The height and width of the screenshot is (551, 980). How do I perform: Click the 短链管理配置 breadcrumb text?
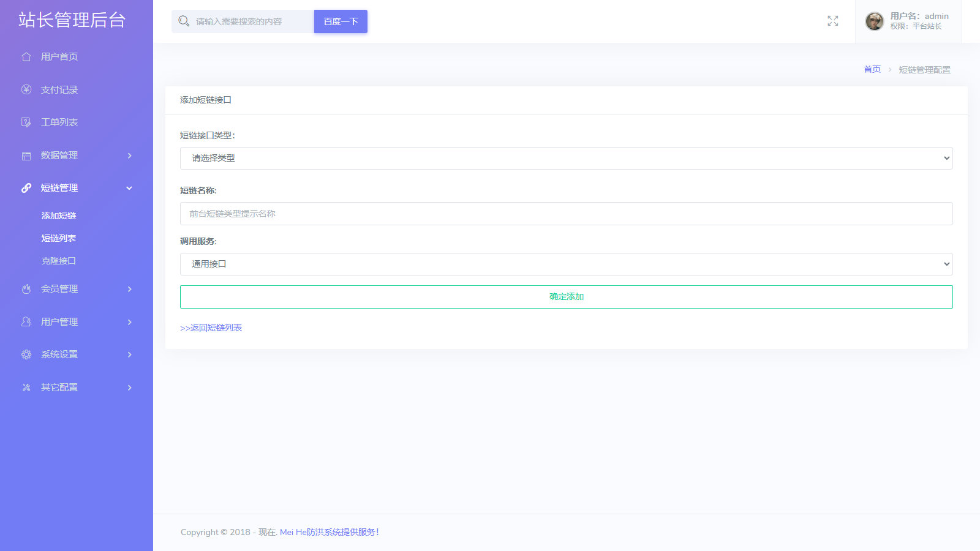925,70
